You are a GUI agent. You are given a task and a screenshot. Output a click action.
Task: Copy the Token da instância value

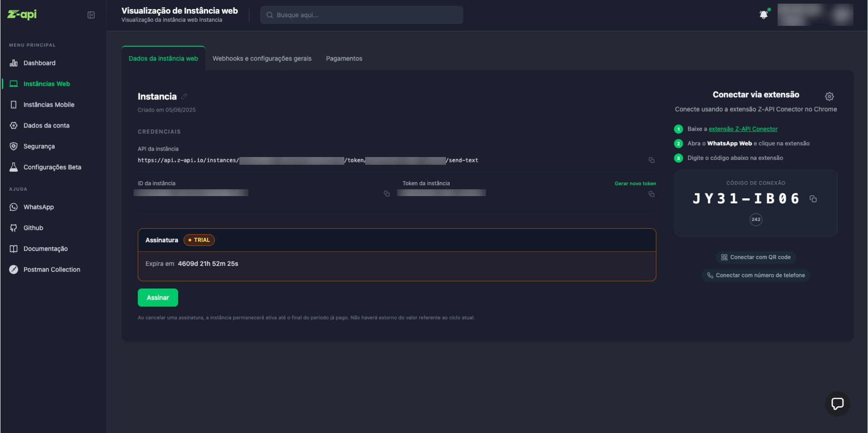(651, 194)
